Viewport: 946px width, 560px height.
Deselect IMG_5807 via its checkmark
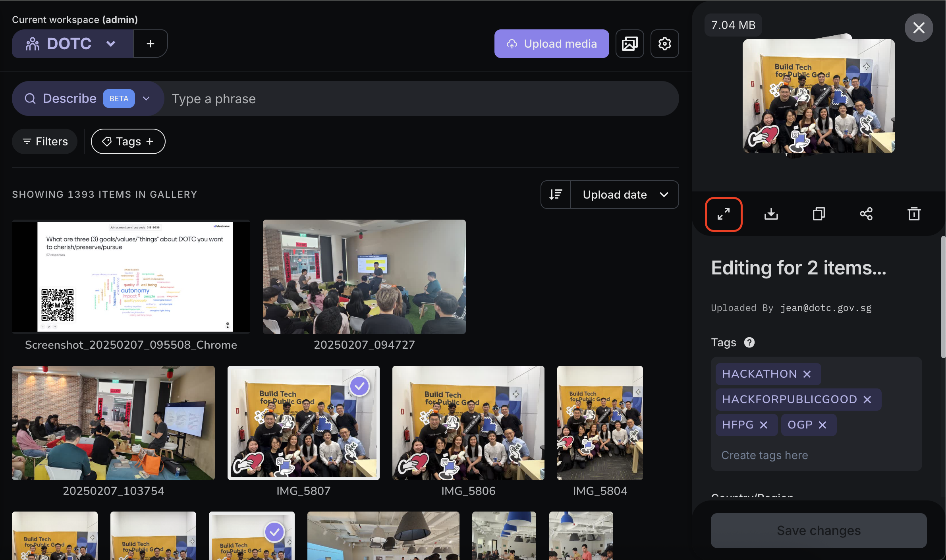[359, 386]
